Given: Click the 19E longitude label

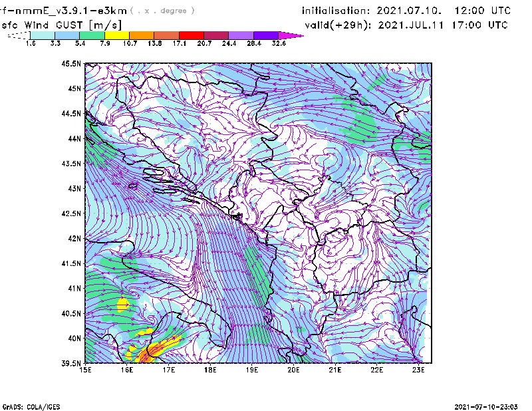Looking at the screenshot, I should [252, 370].
